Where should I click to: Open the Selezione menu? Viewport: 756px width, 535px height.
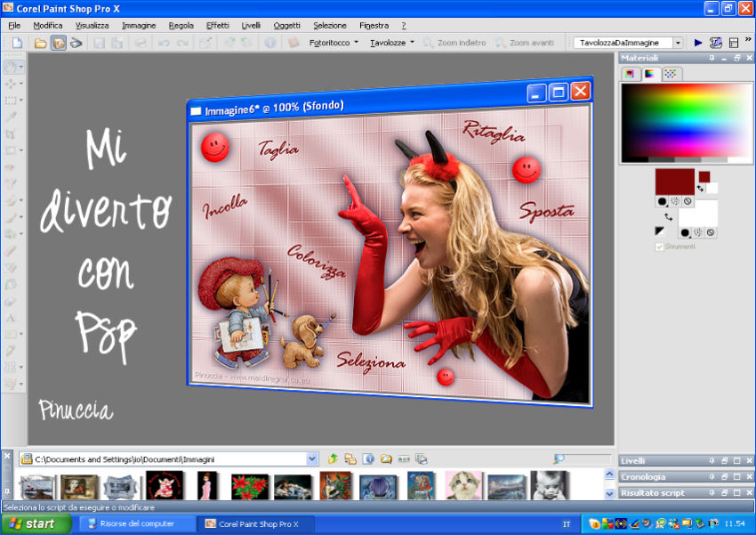click(x=330, y=26)
